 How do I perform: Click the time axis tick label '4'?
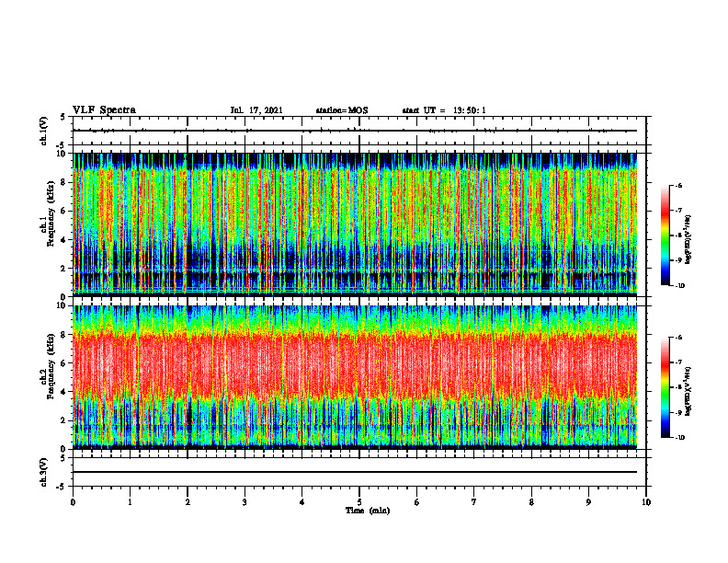pos(301,502)
